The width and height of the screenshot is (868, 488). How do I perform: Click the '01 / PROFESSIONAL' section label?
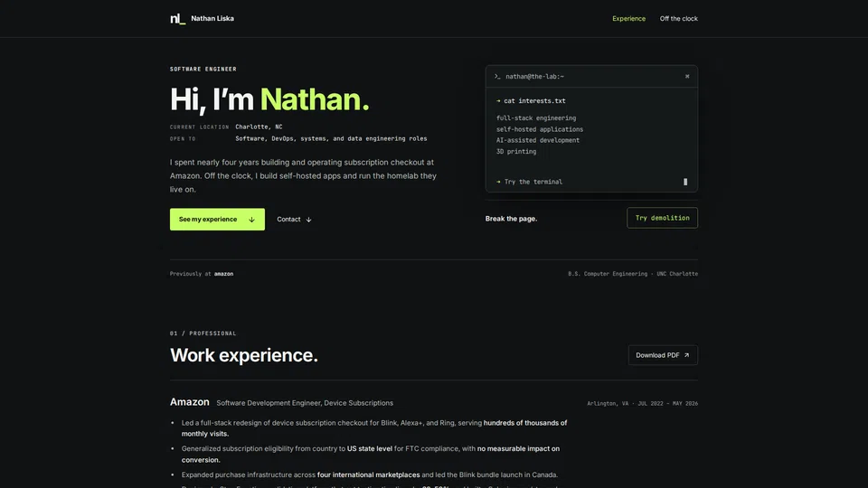click(203, 333)
